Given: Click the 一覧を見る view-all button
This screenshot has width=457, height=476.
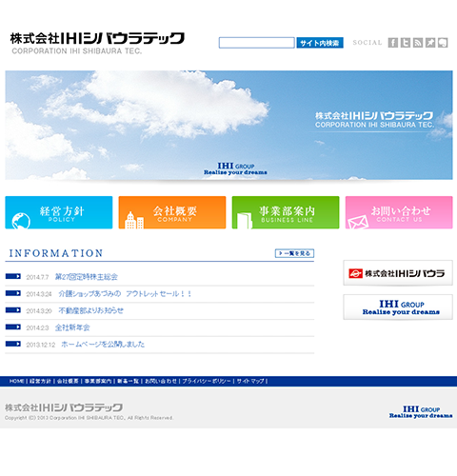Looking at the screenshot, I should tap(294, 253).
